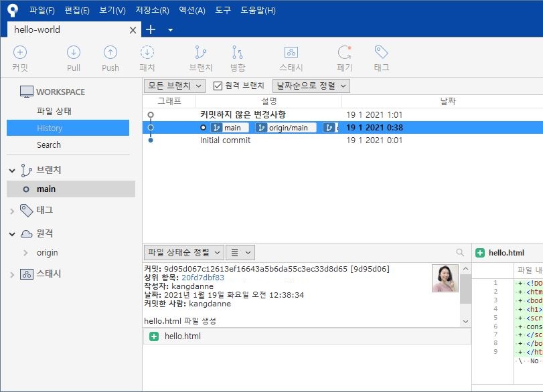Expand the origin remote
The image size is (543, 392).
(25, 253)
